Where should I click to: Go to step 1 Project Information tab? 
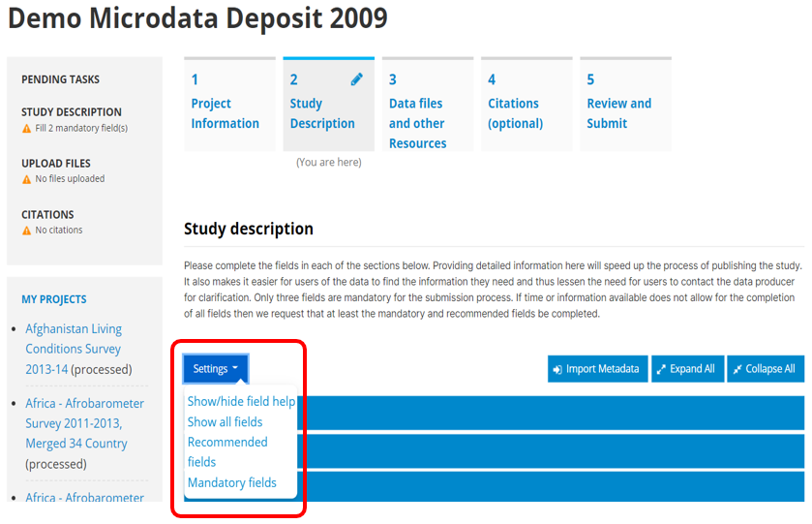coord(229,105)
